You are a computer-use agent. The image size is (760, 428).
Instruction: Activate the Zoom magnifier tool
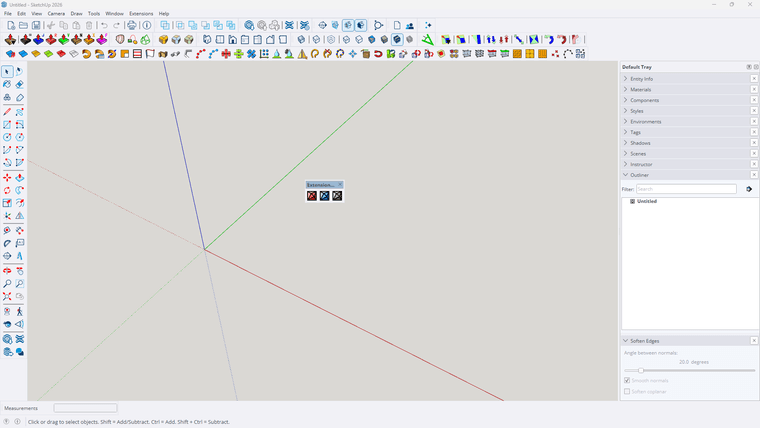tap(7, 284)
